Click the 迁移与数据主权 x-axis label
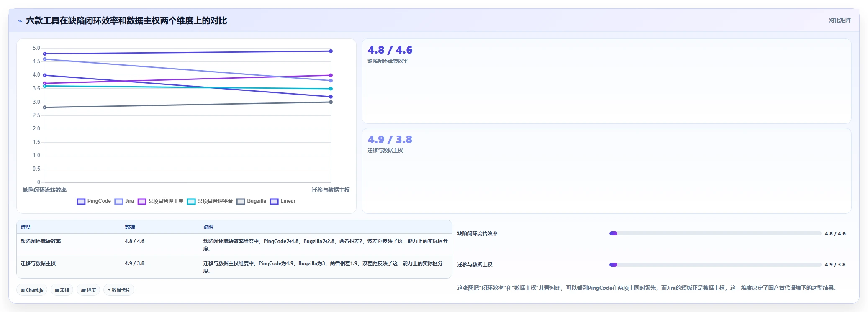Screen dimensions: 868x312 (331, 190)
